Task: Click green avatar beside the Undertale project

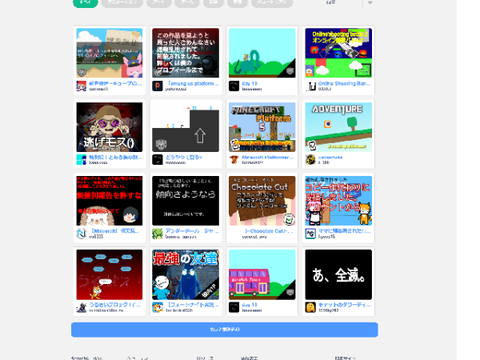Action: (x=157, y=234)
